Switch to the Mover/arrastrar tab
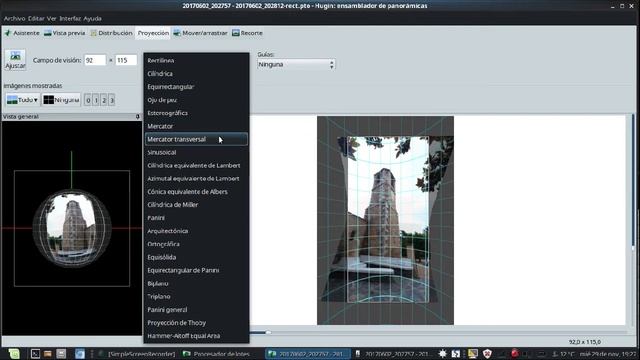 point(200,33)
